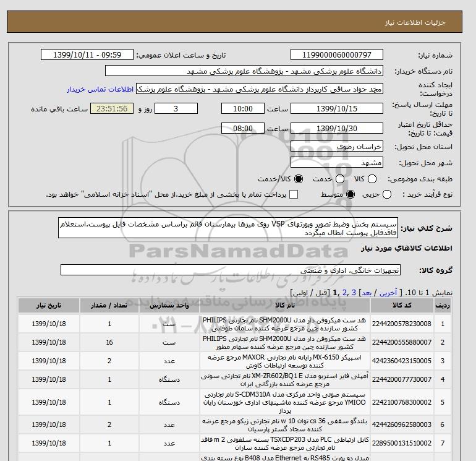
Task: Click the MAXOR MX-6150 speaker item name
Action: pyautogui.click(x=285, y=361)
